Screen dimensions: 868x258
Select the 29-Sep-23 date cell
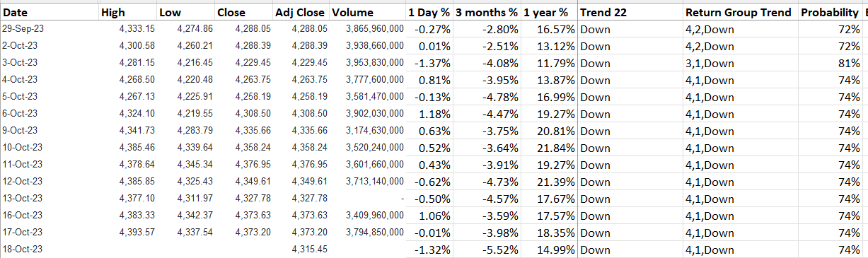click(50, 30)
